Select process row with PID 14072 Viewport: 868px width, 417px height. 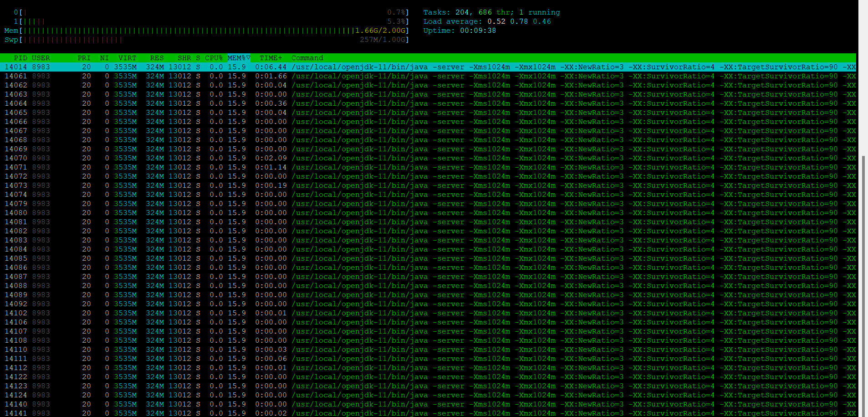(428, 176)
